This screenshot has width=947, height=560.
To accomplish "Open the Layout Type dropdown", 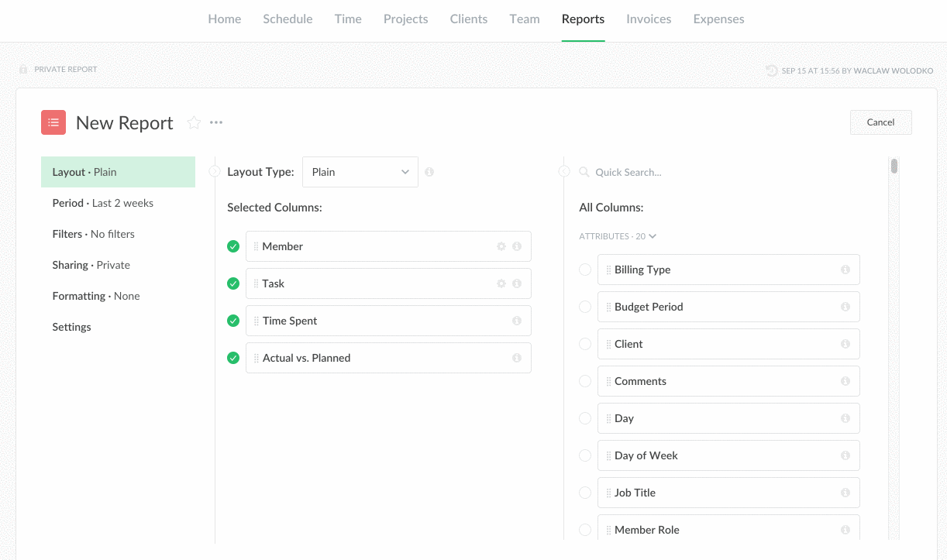I will (360, 172).
